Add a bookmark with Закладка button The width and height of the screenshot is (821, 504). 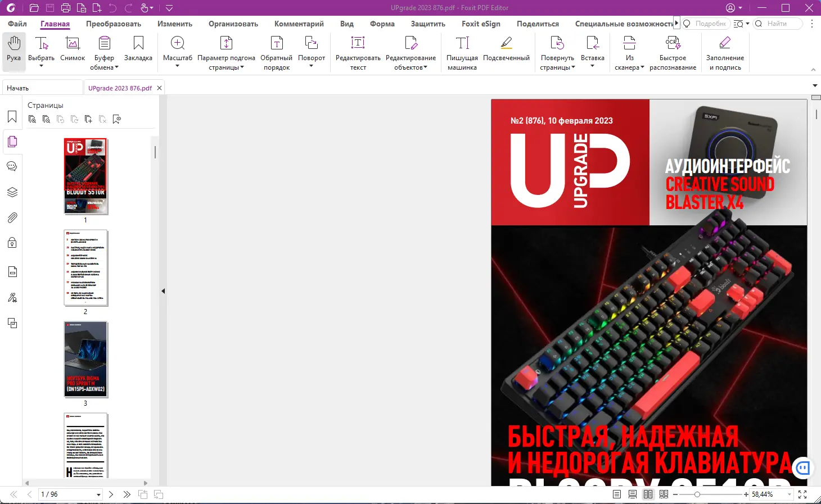[x=138, y=49]
